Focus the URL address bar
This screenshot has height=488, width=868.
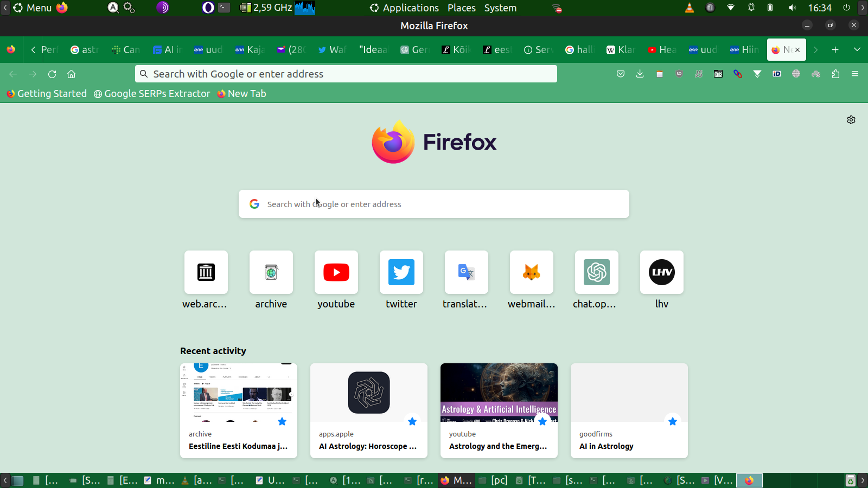point(346,74)
